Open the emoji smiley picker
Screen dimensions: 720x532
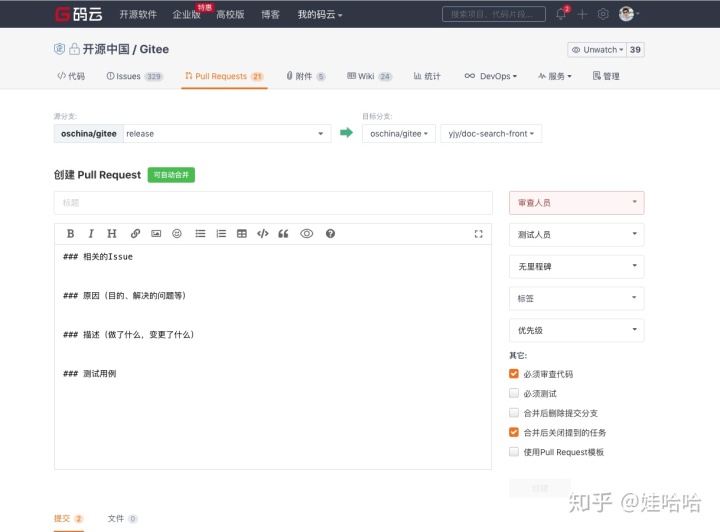[177, 234]
